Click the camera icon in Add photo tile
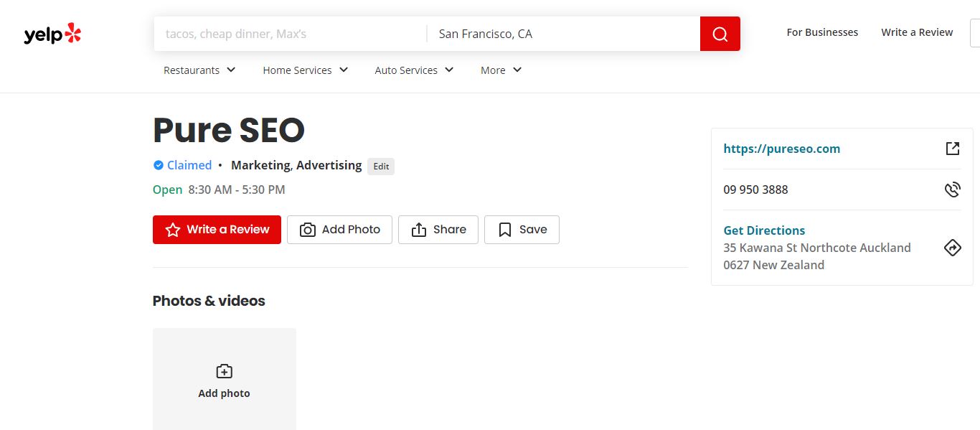Image resolution: width=980 pixels, height=430 pixels. pyautogui.click(x=224, y=371)
